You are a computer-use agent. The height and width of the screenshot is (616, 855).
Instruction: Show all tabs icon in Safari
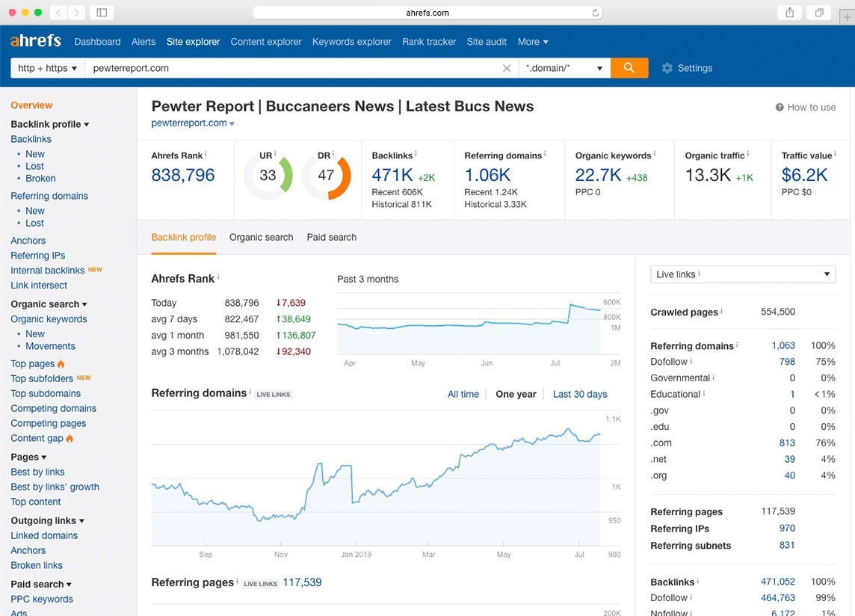819,13
